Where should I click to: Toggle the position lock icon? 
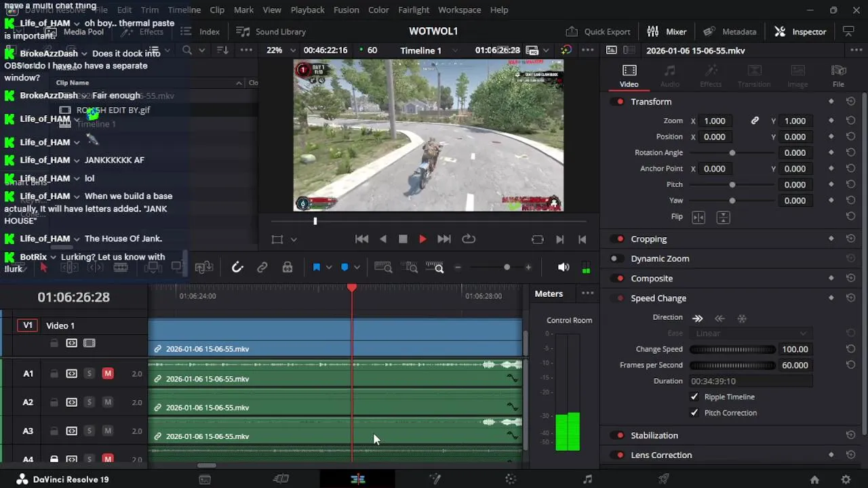coord(288,268)
